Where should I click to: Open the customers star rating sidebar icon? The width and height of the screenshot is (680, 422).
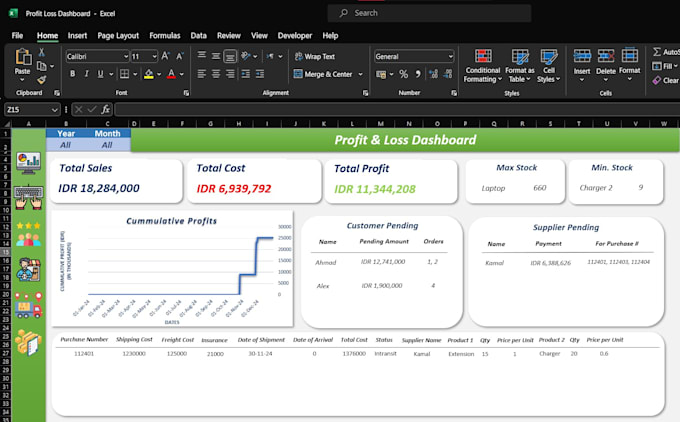pos(29,234)
